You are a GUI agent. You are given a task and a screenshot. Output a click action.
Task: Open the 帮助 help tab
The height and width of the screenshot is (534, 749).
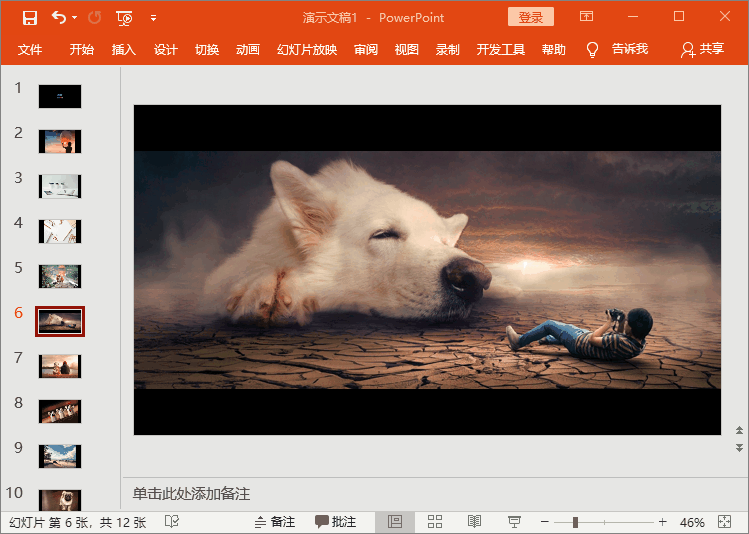click(x=554, y=50)
